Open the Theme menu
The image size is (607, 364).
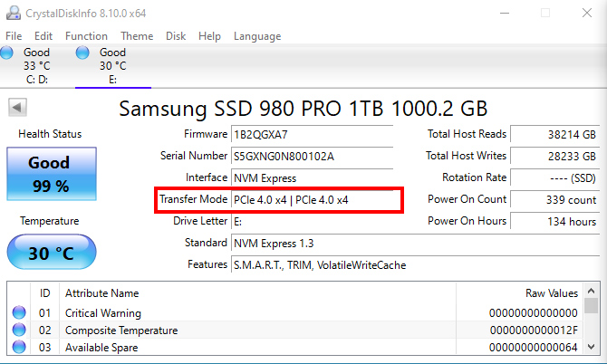(x=137, y=36)
